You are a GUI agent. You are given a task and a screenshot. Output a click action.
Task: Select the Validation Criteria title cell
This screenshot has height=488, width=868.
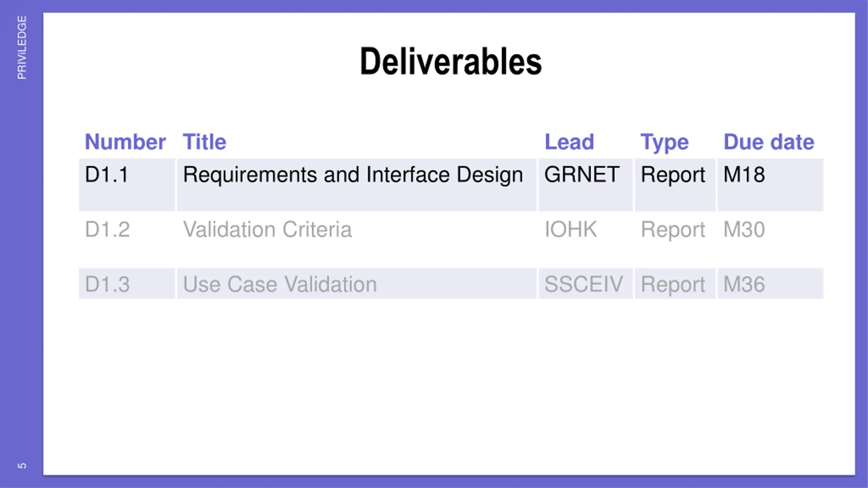click(x=267, y=230)
